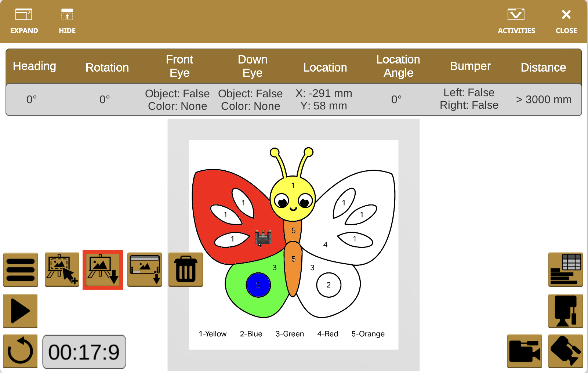Click the Front Eye column header

point(179,66)
